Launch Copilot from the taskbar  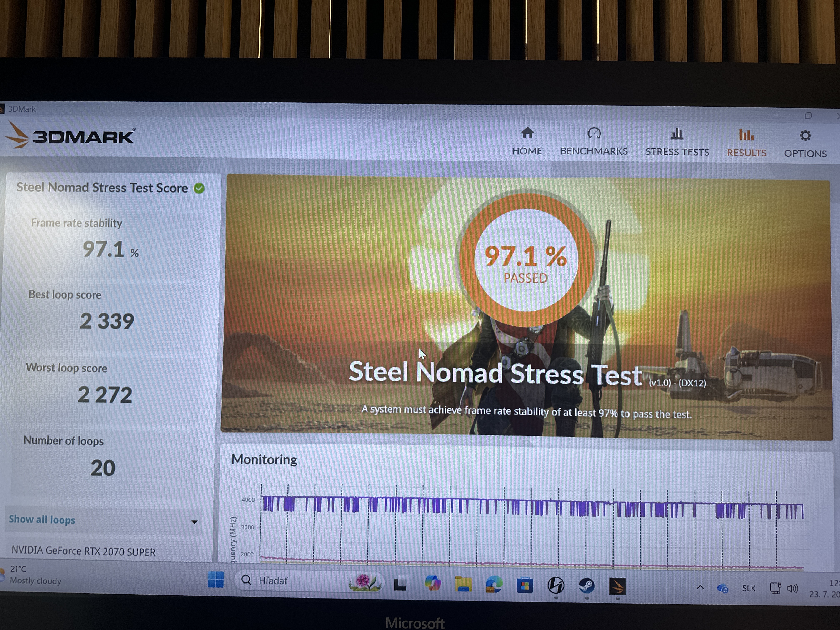433,583
